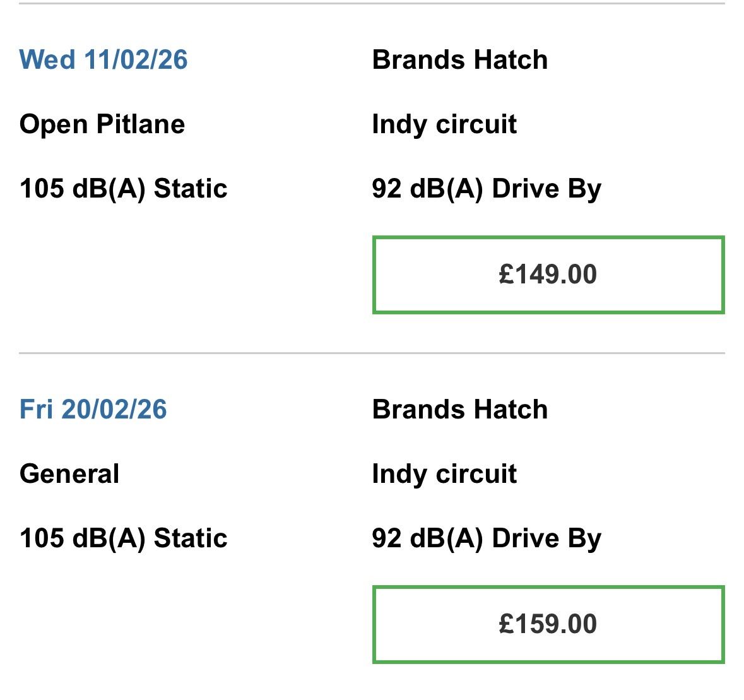Choose the more expensive track day price box
Image resolution: width=744 pixels, height=700 pixels.
click(x=548, y=624)
